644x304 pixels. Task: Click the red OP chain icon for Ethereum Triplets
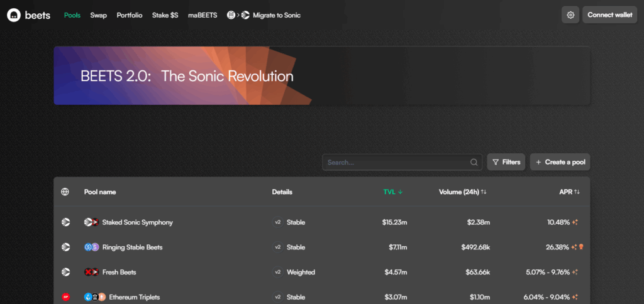click(x=65, y=296)
